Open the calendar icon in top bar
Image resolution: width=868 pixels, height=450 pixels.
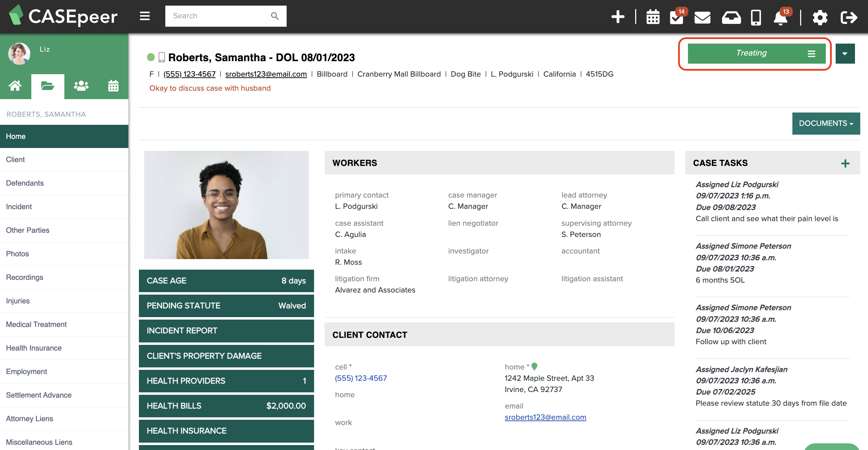653,17
